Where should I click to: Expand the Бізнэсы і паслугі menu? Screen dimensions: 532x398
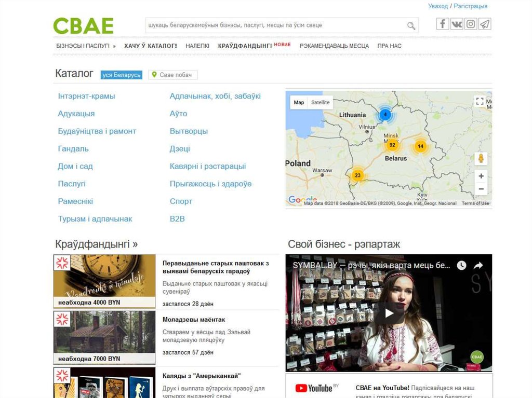pyautogui.click(x=86, y=46)
